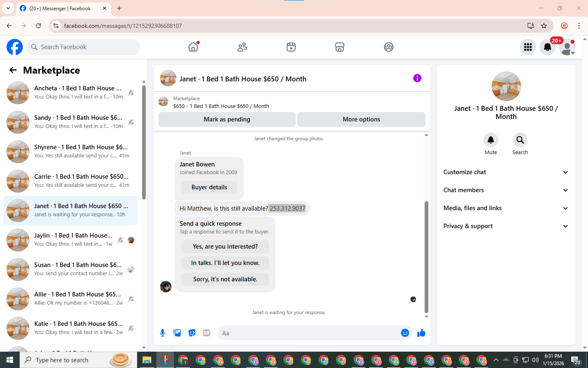This screenshot has width=588, height=368.
Task: Expand Media, files and links section
Action: tap(506, 208)
